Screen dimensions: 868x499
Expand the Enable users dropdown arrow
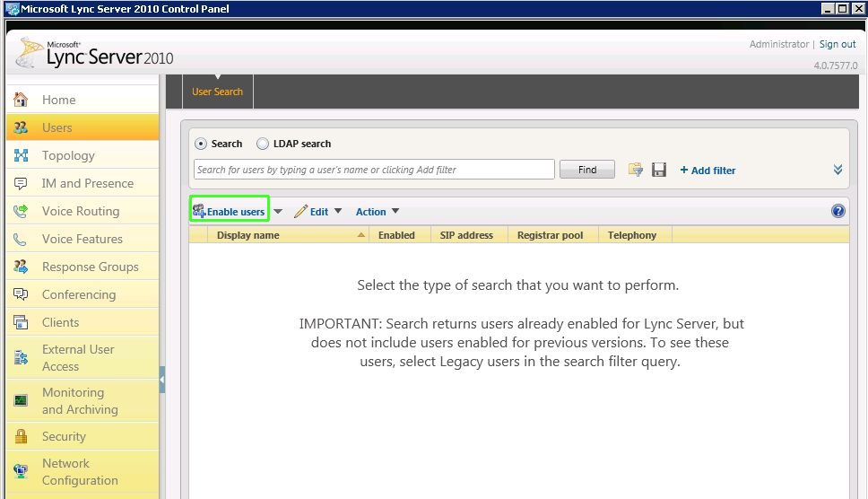click(278, 212)
